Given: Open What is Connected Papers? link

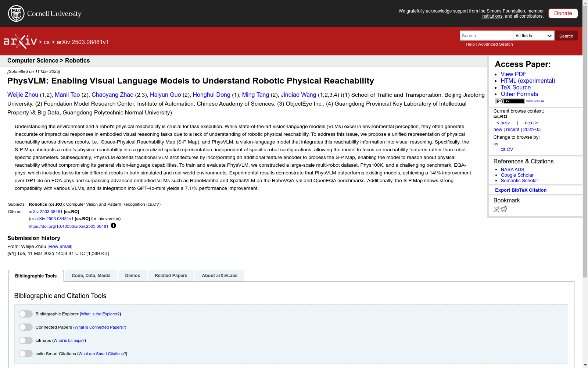Looking at the screenshot, I should pyautogui.click(x=100, y=327).
